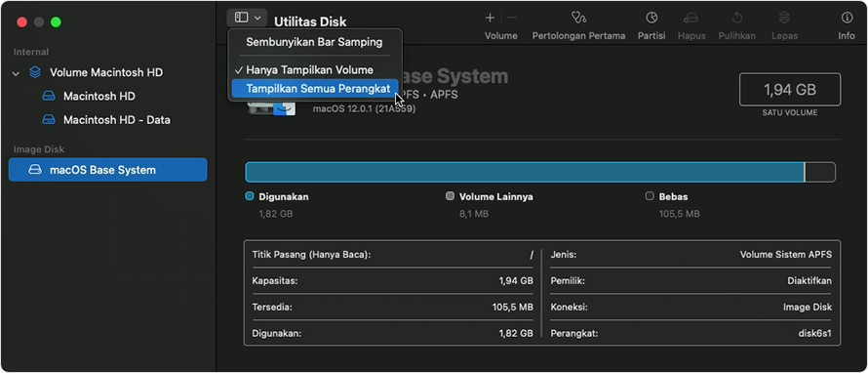The image size is (868, 373).
Task: Click the Partisi toolbar label
Action: pyautogui.click(x=651, y=35)
